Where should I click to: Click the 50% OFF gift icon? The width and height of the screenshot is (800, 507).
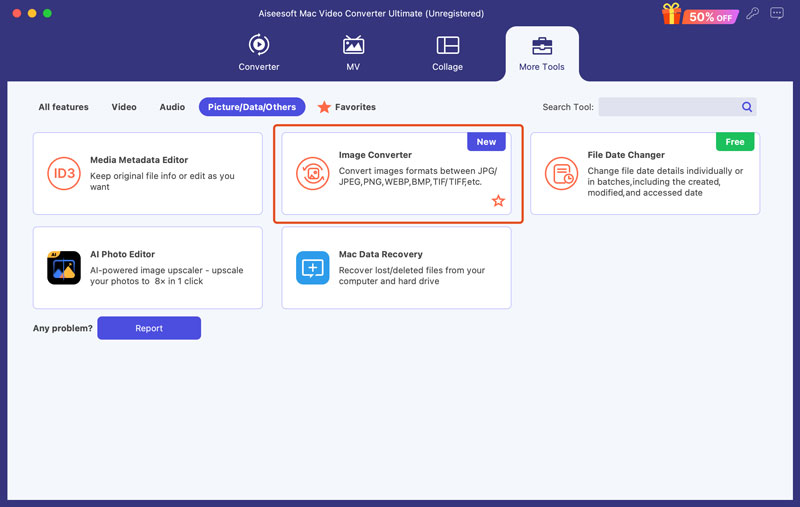(700, 14)
